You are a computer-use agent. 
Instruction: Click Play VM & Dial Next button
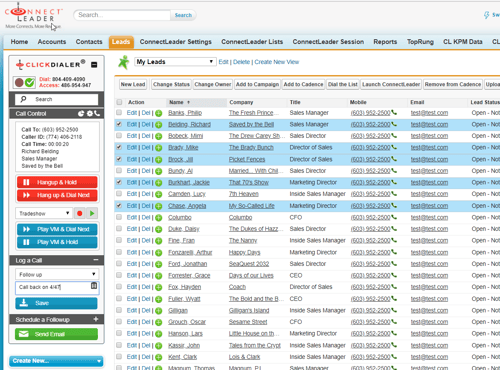57,229
